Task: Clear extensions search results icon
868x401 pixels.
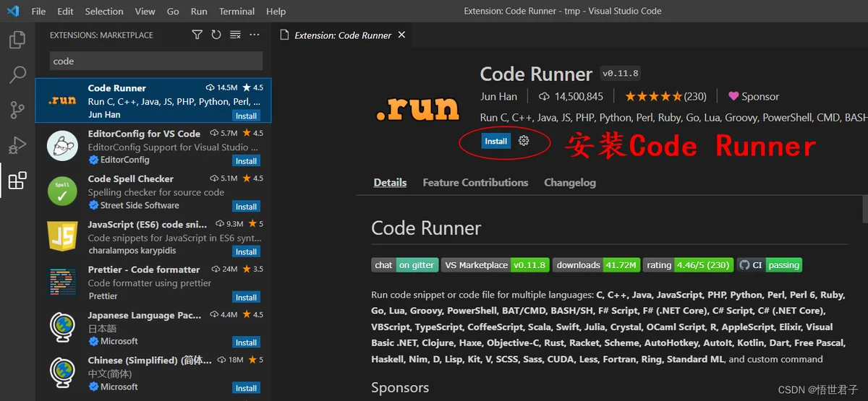Action: pyautogui.click(x=235, y=35)
